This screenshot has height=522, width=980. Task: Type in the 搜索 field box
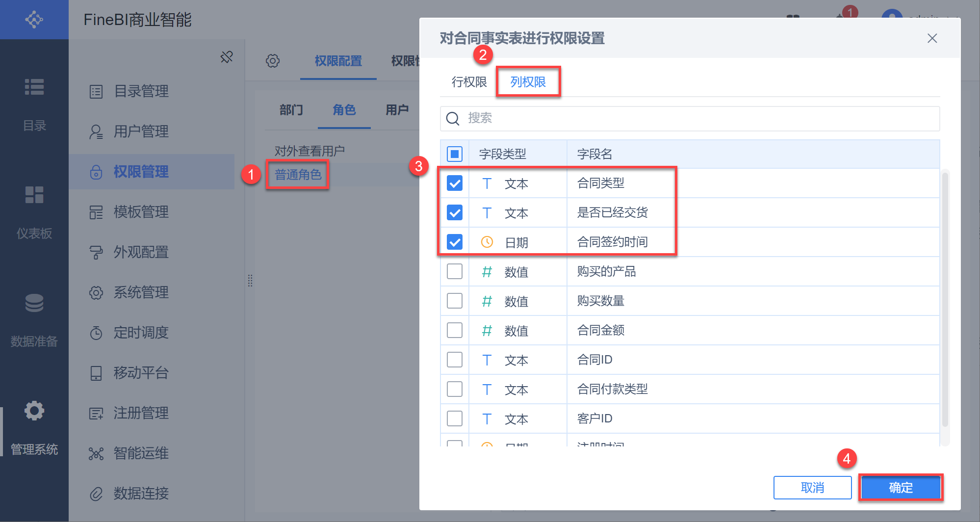(x=696, y=118)
